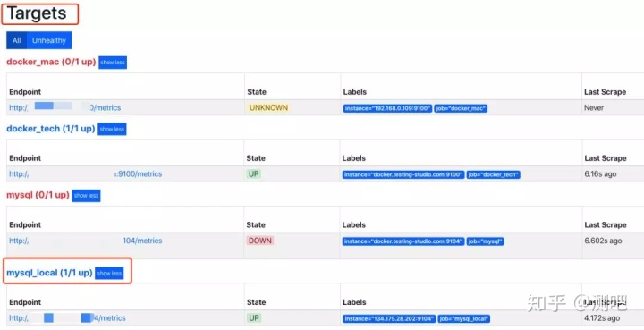Click the UP state badge for mysql_local
This screenshot has height=330, width=644.
(x=254, y=318)
